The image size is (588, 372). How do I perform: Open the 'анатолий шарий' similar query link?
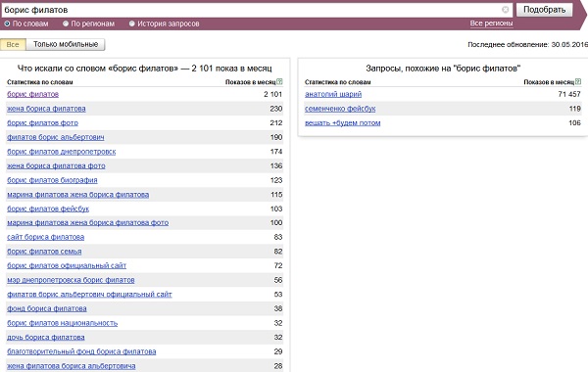(x=333, y=94)
